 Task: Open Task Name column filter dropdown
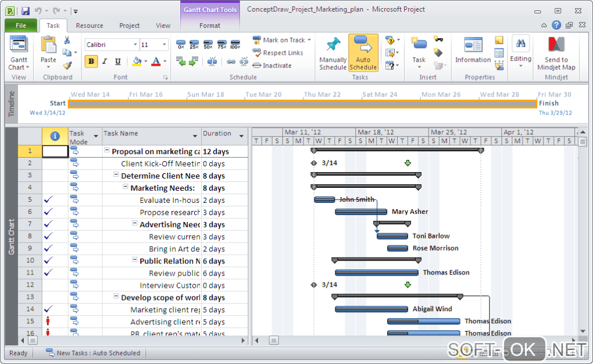point(195,136)
